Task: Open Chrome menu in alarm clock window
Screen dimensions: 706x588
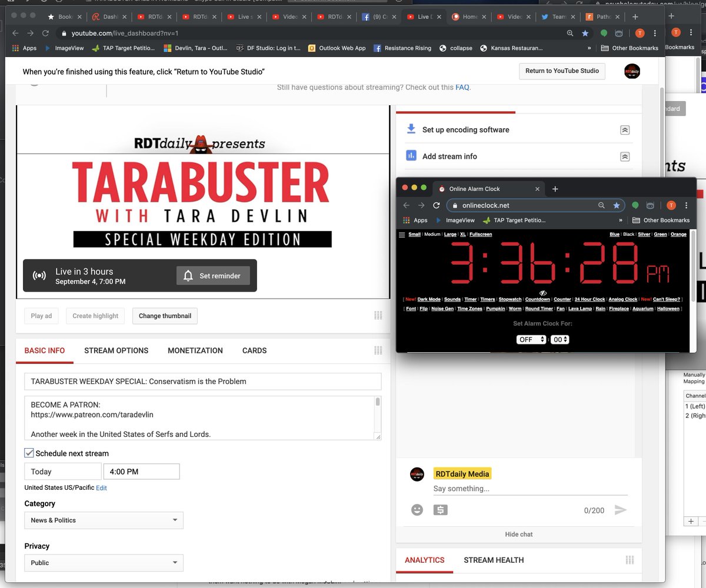Action: pyautogui.click(x=687, y=205)
